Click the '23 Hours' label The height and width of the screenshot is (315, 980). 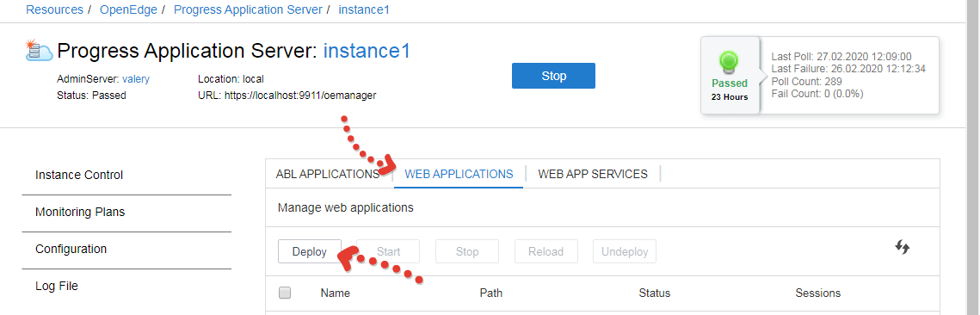(730, 97)
